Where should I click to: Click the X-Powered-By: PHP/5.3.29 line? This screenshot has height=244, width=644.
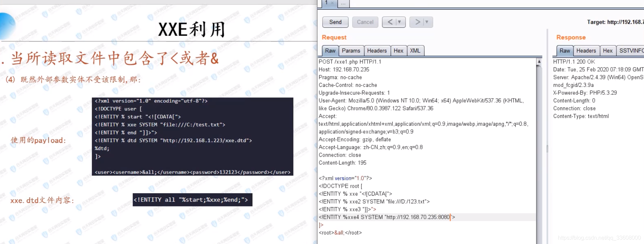click(x=585, y=93)
